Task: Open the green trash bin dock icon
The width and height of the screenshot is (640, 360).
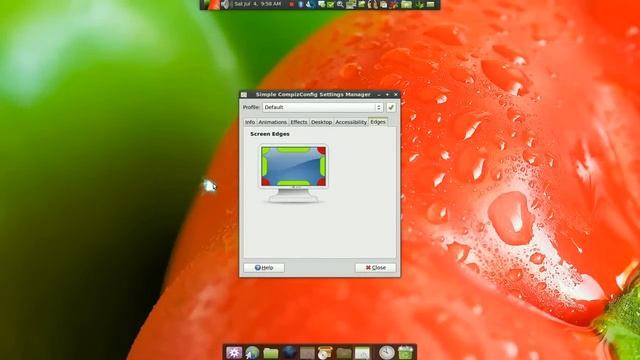Action: pyautogui.click(x=406, y=353)
